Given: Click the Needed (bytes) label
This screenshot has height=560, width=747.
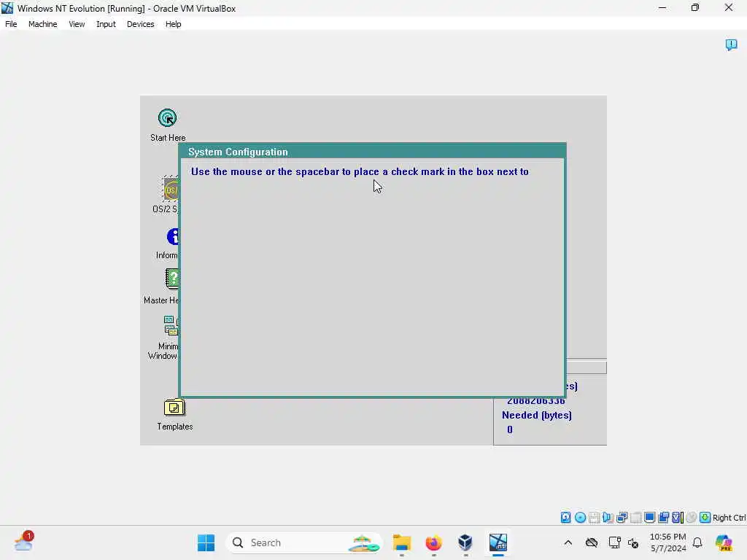Looking at the screenshot, I should [x=536, y=415].
